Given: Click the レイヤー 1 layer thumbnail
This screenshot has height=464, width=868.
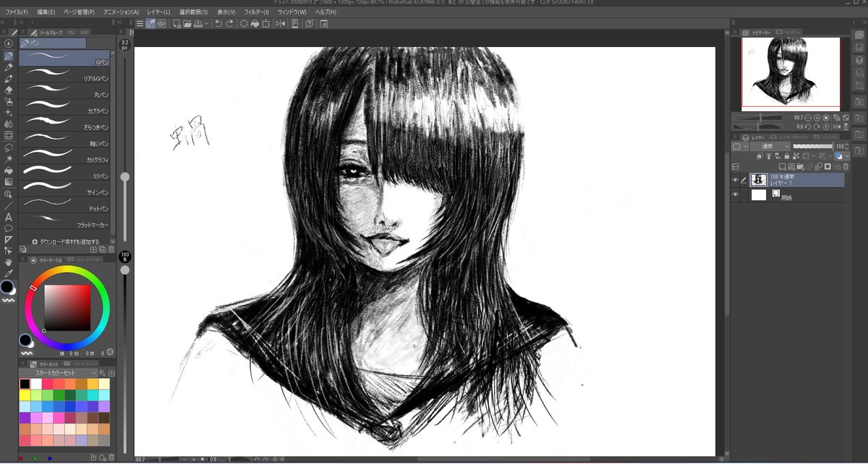Looking at the screenshot, I should click(x=759, y=180).
